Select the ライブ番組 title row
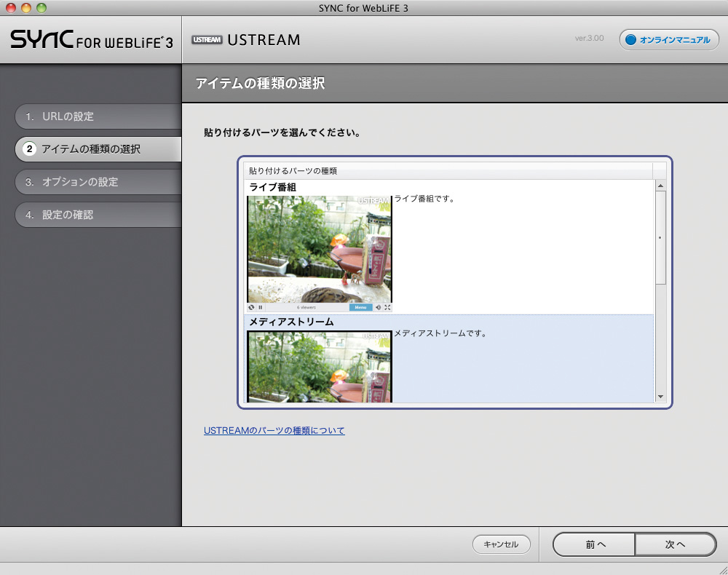The width and height of the screenshot is (728, 575). (272, 187)
